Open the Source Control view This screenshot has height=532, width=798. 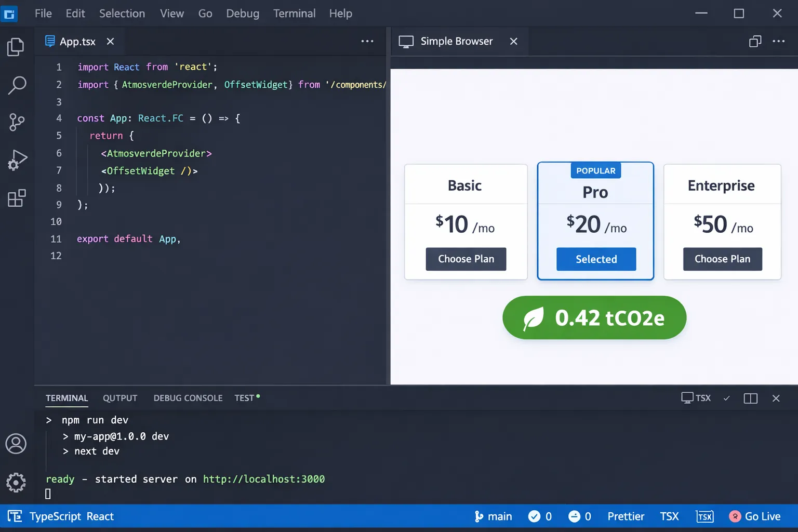click(17, 123)
